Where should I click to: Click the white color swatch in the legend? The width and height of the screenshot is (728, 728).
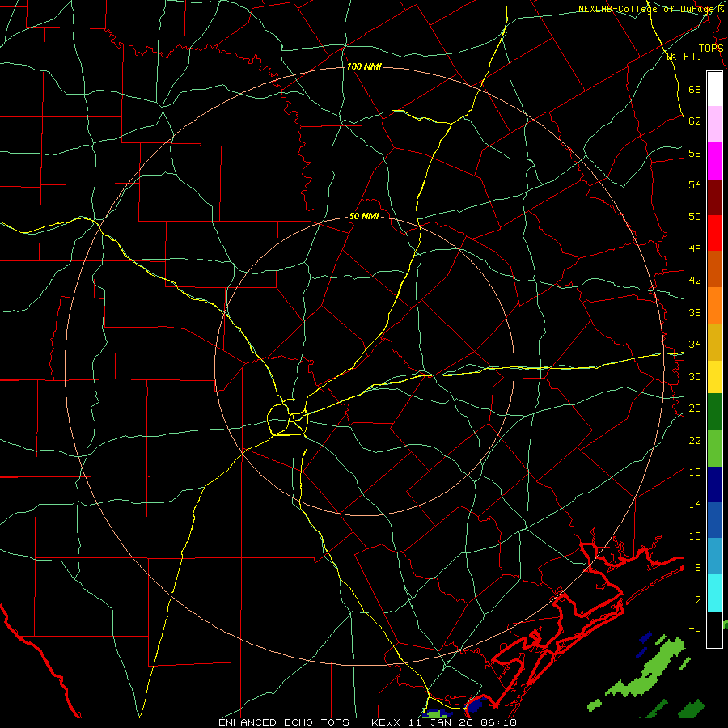[x=714, y=89]
